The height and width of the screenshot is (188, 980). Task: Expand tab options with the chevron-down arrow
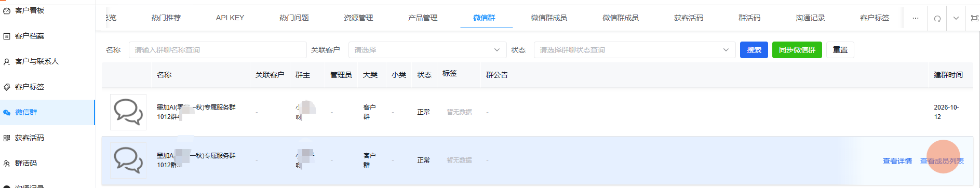coord(956,18)
